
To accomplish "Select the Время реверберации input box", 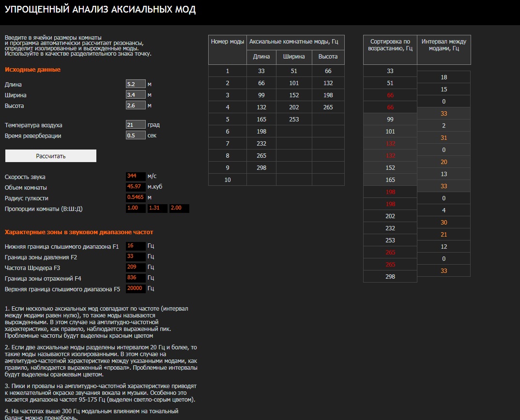I will [136, 135].
